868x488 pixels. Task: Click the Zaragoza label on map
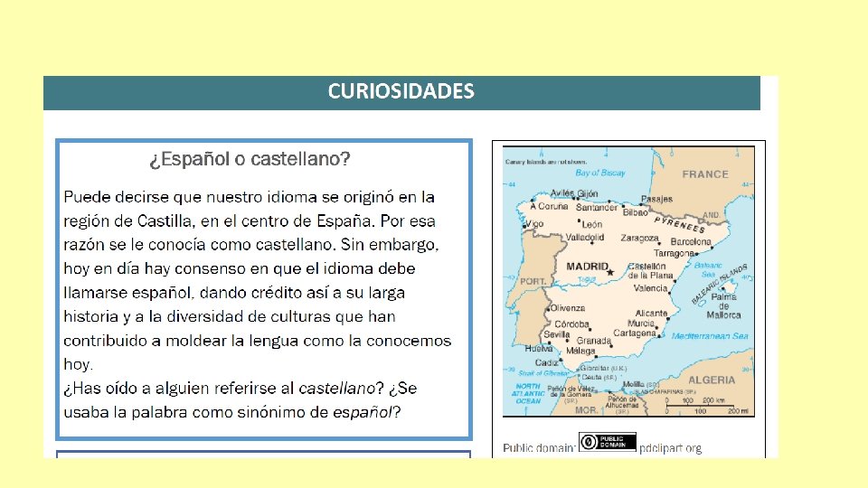tap(639, 238)
